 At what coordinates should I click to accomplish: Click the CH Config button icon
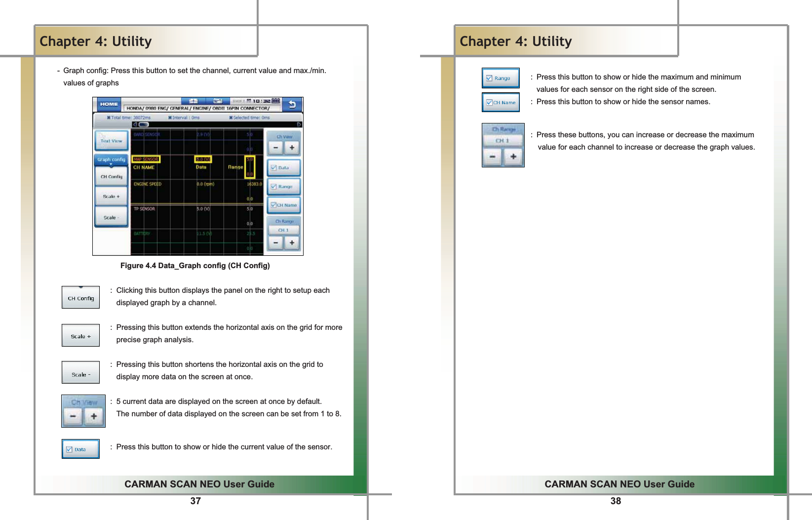coord(111,177)
